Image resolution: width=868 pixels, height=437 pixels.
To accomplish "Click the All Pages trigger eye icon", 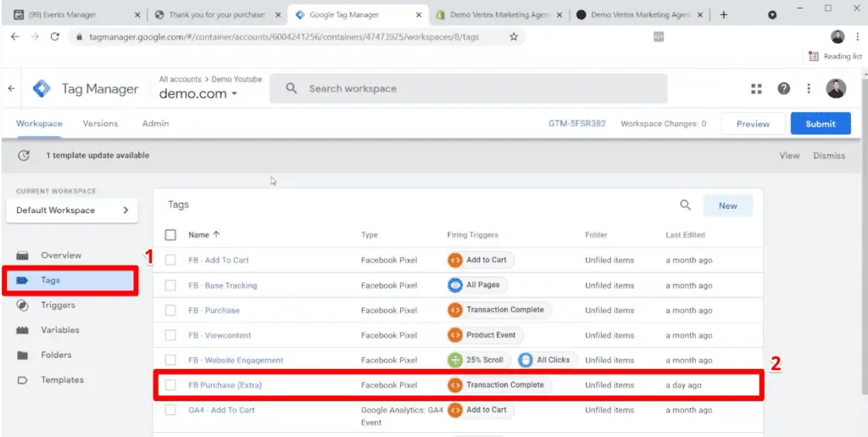I will pyautogui.click(x=455, y=285).
